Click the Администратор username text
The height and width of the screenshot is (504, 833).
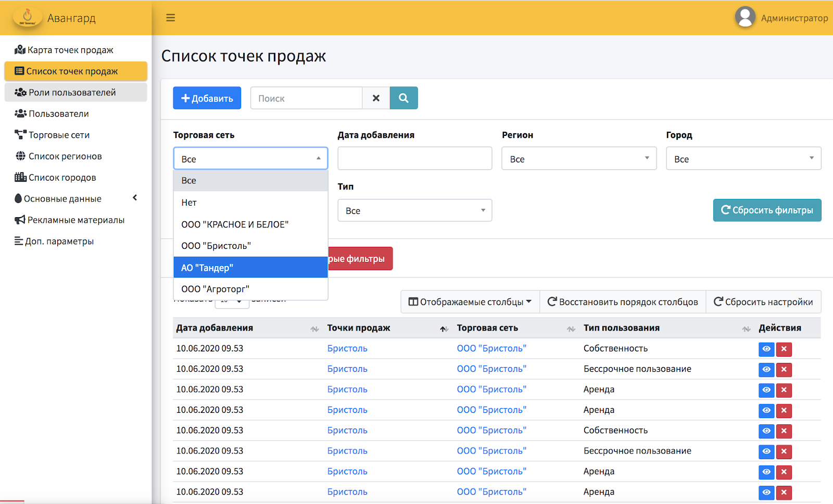click(794, 18)
